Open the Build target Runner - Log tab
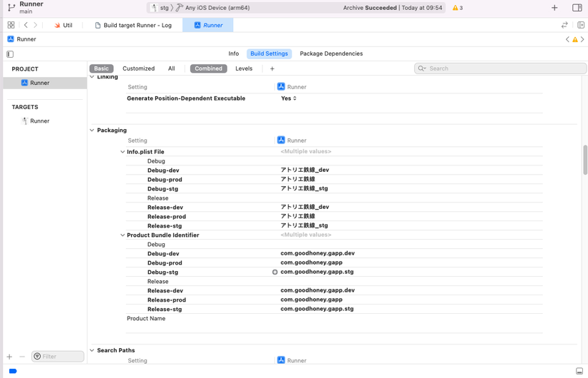This screenshot has height=378, width=588. point(133,25)
